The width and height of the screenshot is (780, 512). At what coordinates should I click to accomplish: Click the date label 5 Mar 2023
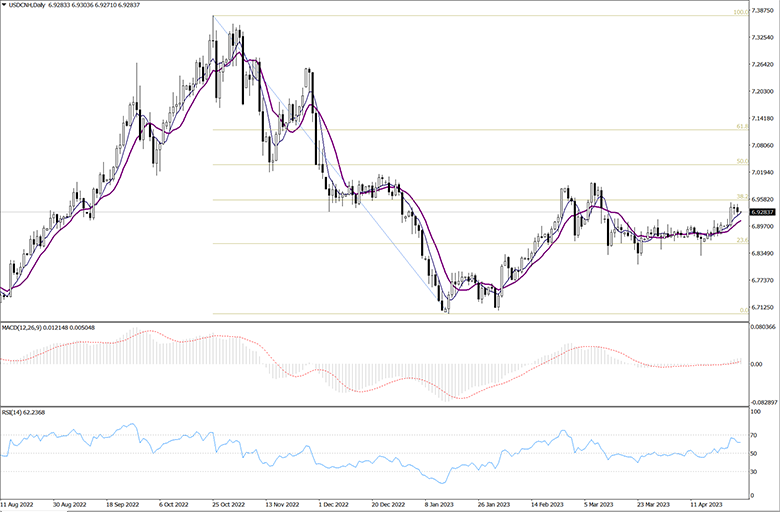click(598, 504)
